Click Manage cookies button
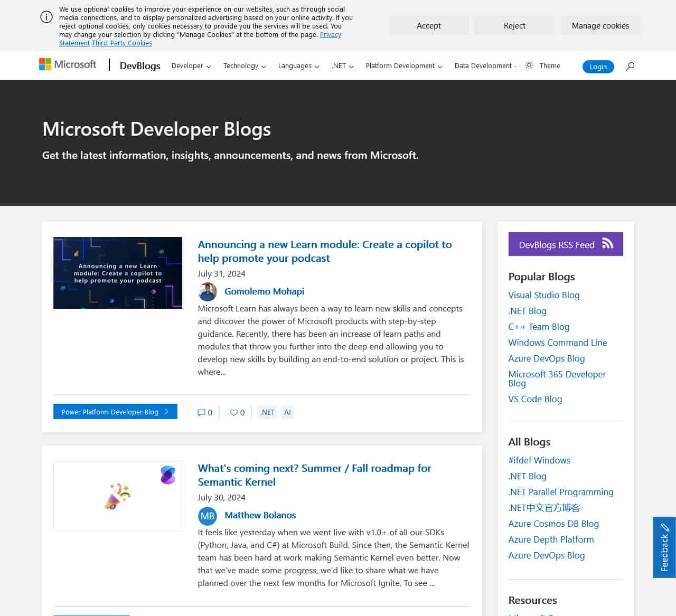The width and height of the screenshot is (676, 616). (x=600, y=25)
